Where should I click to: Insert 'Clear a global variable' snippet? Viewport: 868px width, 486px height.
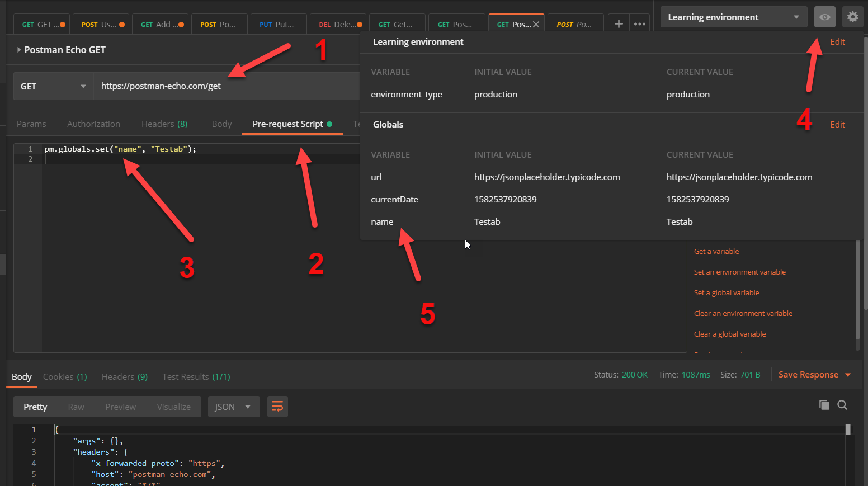click(730, 334)
